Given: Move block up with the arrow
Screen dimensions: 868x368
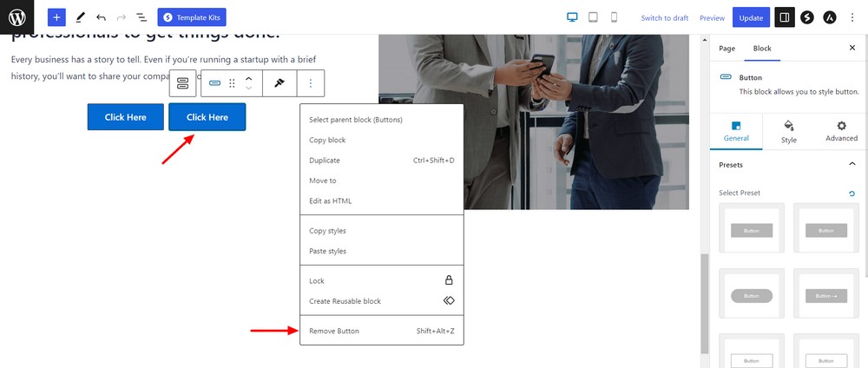Looking at the screenshot, I should click(248, 79).
